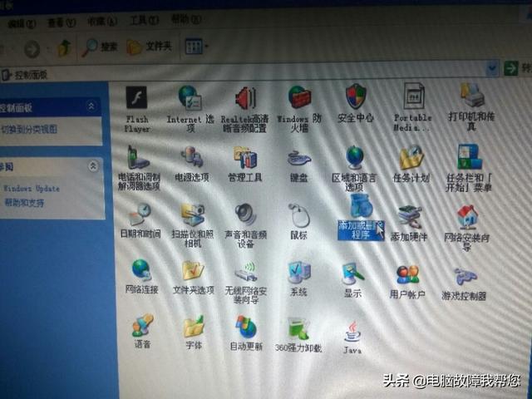This screenshot has height=399, width=532.
Task: Open the 帮助(H) menu
Action: (x=185, y=19)
